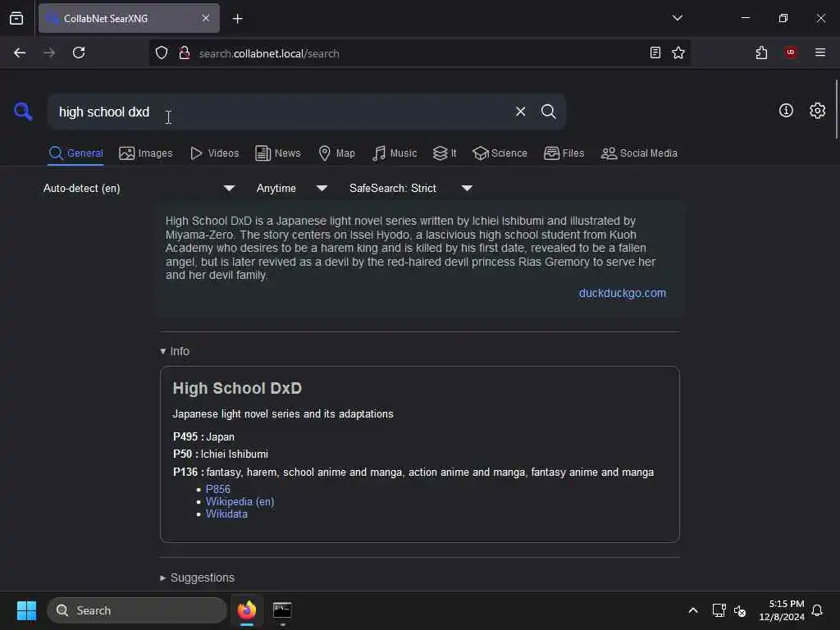Open the Anytime time range dropdown
Viewport: 840px width, 630px height.
[292, 188]
